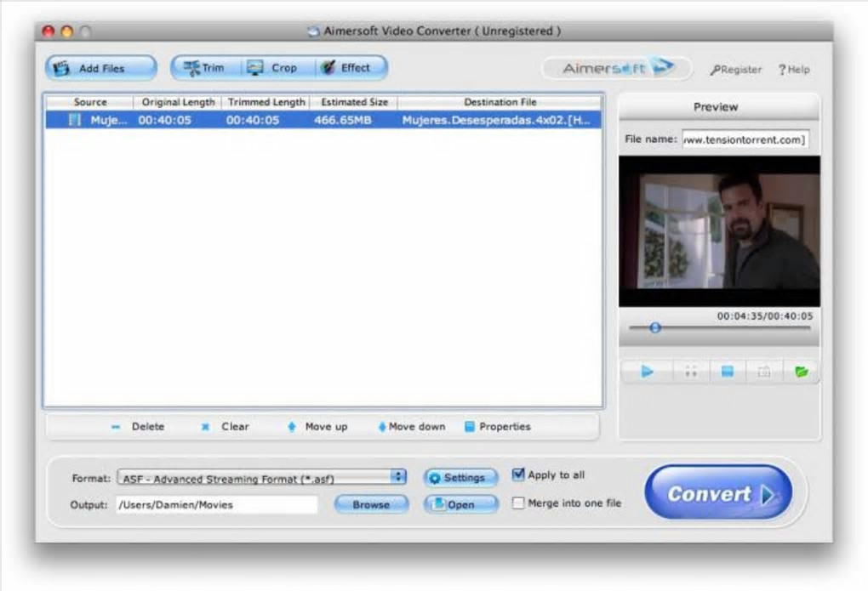Play the preview video
The image size is (868, 591).
click(647, 372)
